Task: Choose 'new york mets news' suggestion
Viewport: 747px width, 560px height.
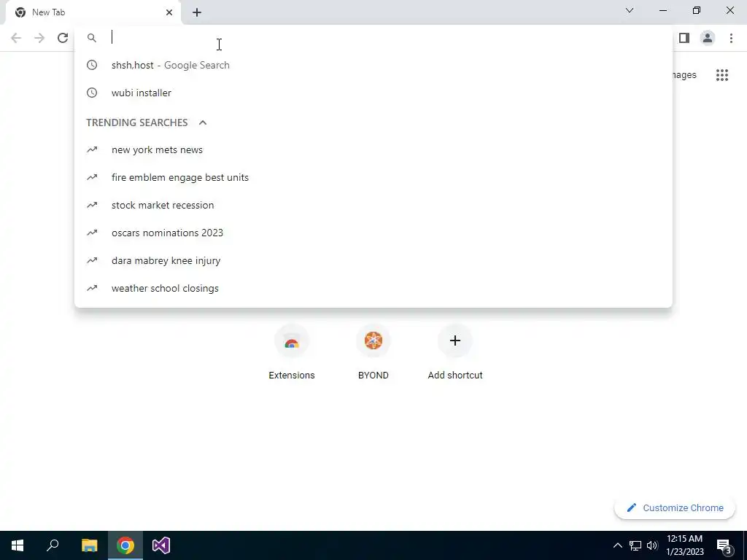Action: tap(373, 149)
